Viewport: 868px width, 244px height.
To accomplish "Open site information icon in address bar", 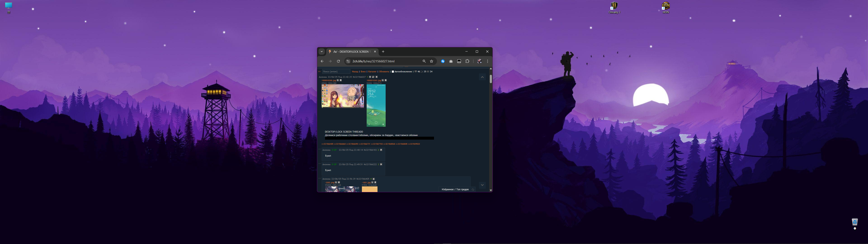I will pos(348,61).
